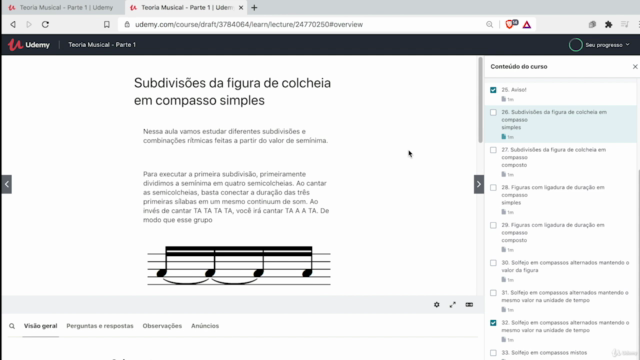Image resolution: width=640 pixels, height=360 pixels.
Task: Close the active Teoria Musical tab
Action: click(241, 7)
